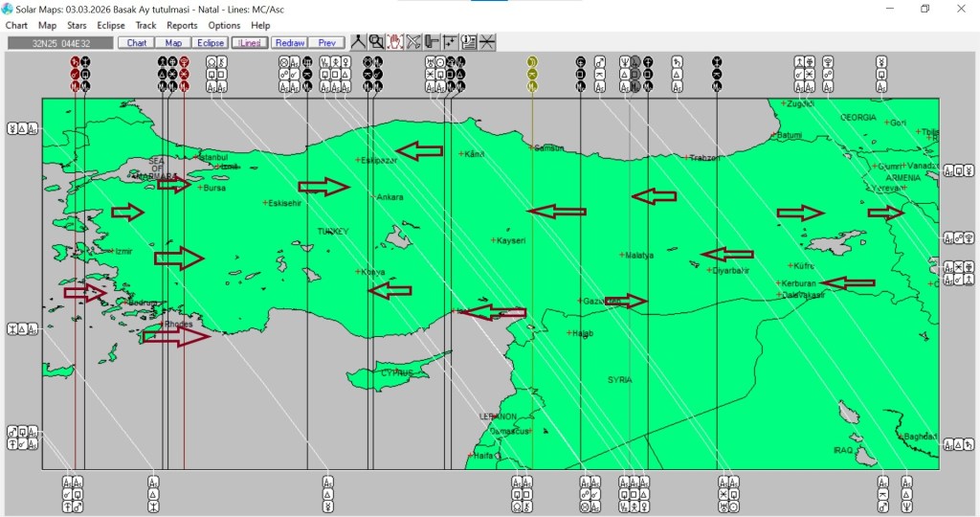The height and width of the screenshot is (517, 980).
Task: Open the Stars menu
Action: (77, 26)
